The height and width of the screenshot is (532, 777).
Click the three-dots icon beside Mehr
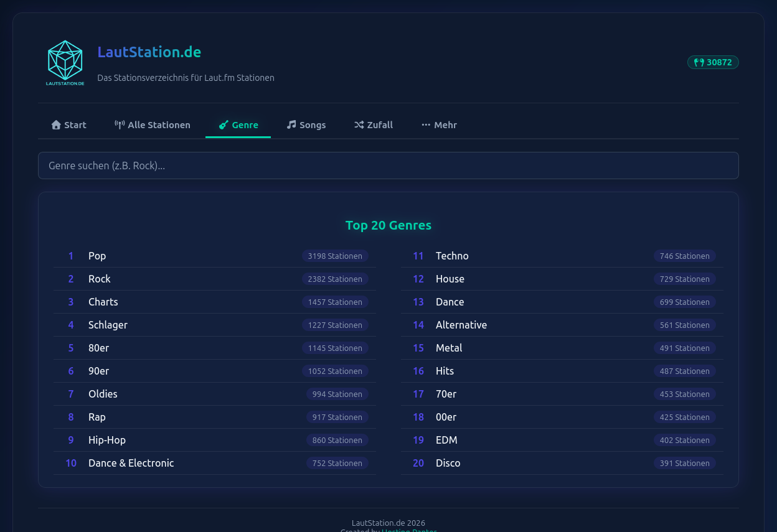(426, 125)
